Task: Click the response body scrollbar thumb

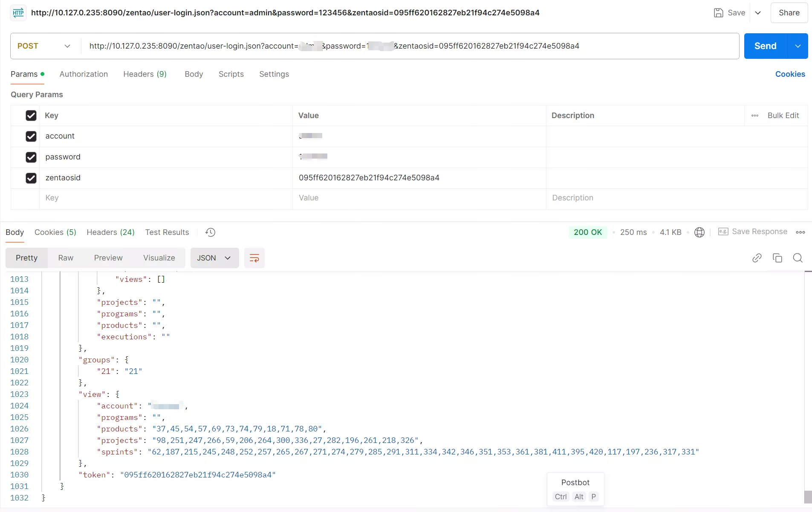Action: (x=808, y=497)
